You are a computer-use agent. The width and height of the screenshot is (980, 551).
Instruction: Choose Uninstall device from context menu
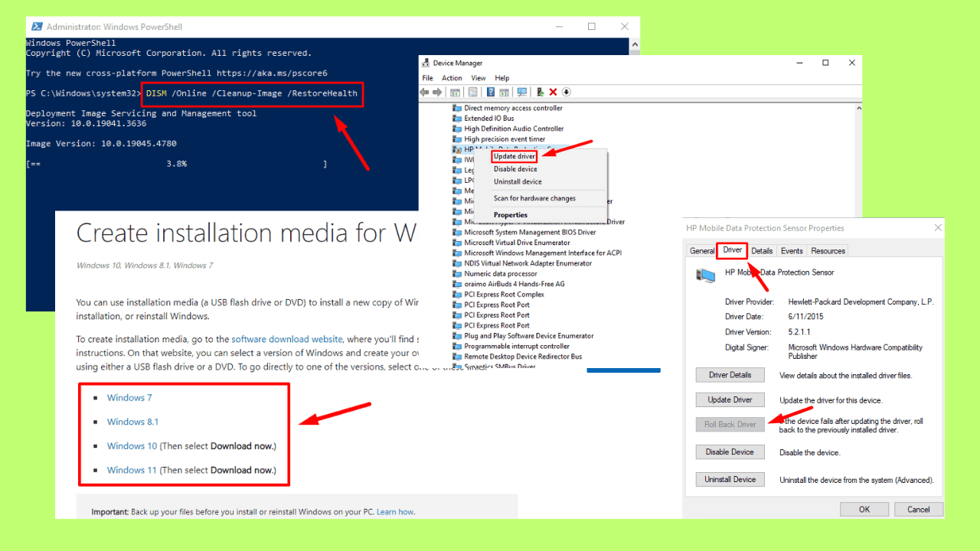pyautogui.click(x=518, y=181)
